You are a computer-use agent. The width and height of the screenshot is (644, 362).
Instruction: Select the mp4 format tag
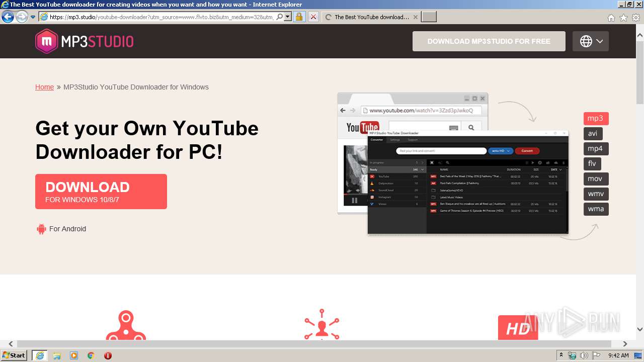click(596, 149)
